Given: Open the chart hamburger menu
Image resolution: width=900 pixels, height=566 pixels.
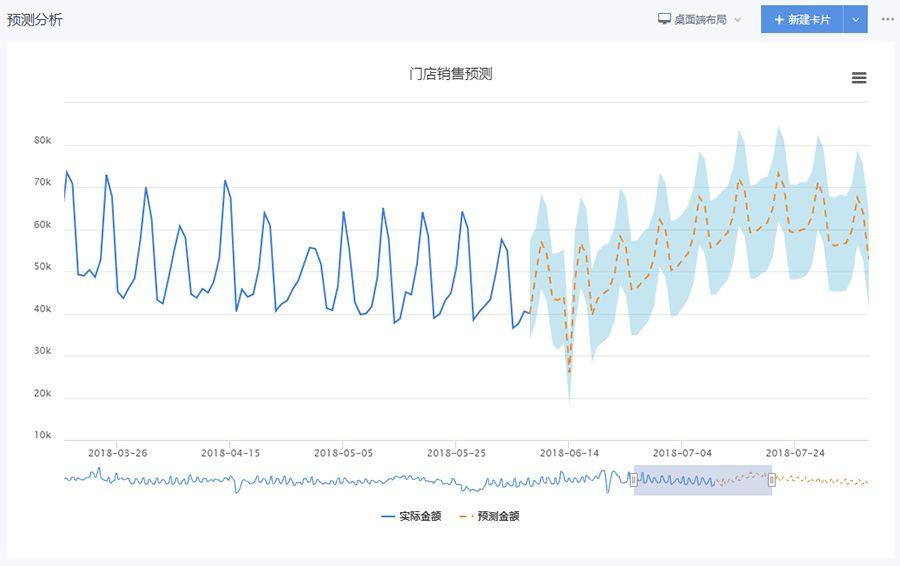Looking at the screenshot, I should [x=858, y=78].
